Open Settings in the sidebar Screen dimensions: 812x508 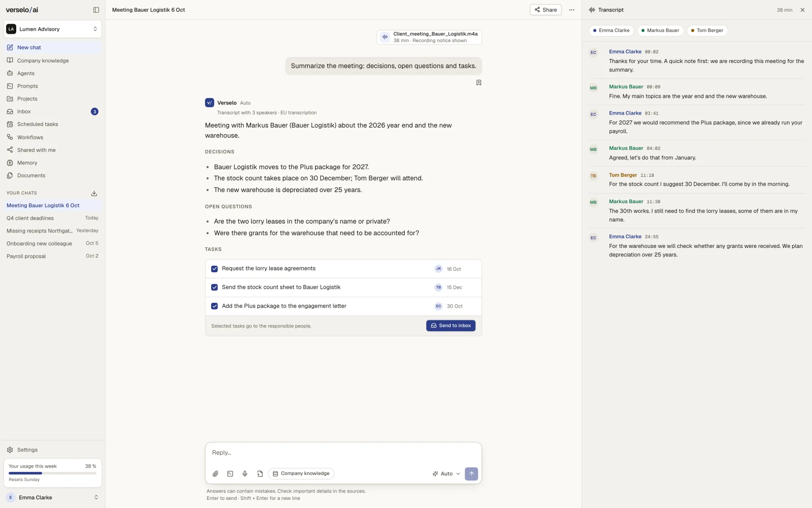[53, 450]
